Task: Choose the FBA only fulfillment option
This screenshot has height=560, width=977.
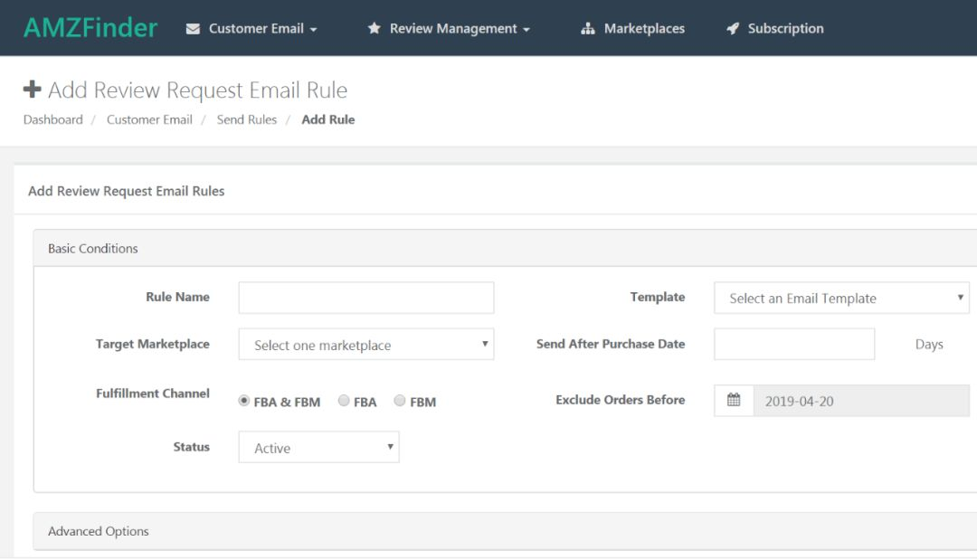Action: 344,401
